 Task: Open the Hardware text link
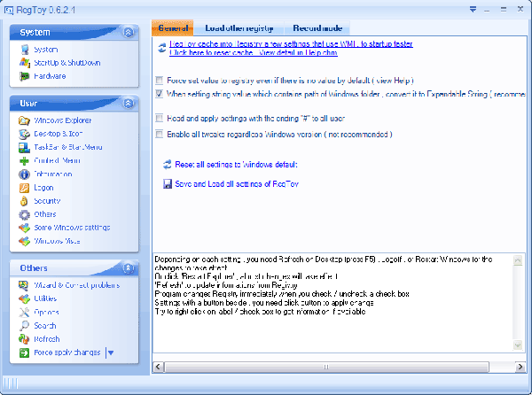[50, 76]
